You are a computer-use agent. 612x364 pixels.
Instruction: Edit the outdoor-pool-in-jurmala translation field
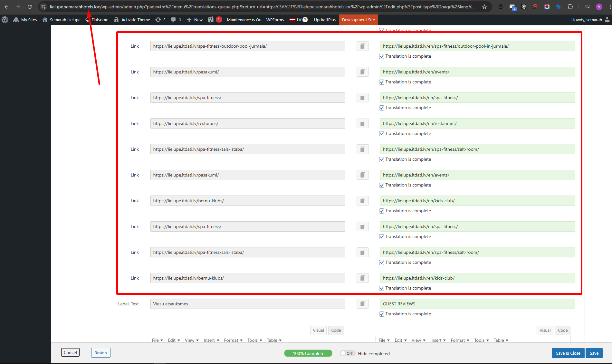tap(477, 46)
